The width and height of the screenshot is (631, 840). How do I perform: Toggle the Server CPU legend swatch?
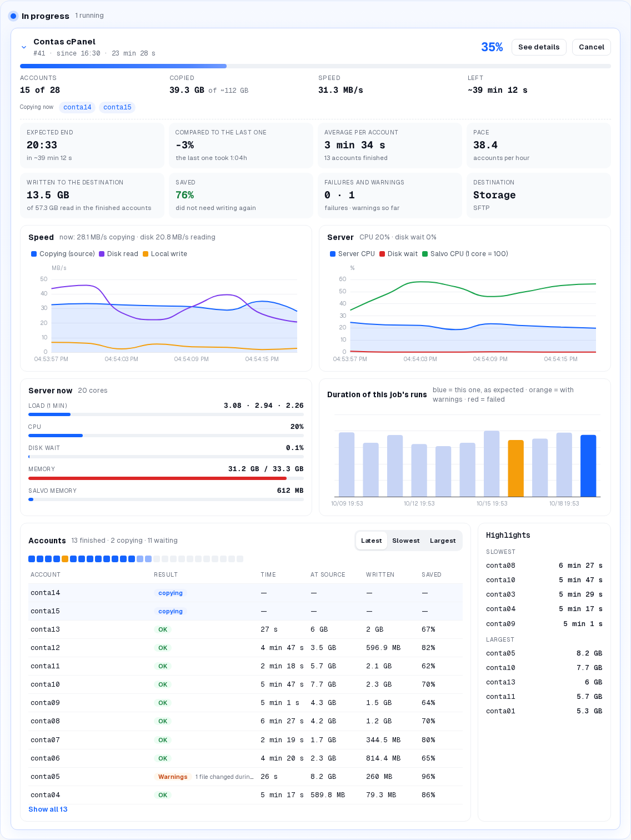(333, 254)
